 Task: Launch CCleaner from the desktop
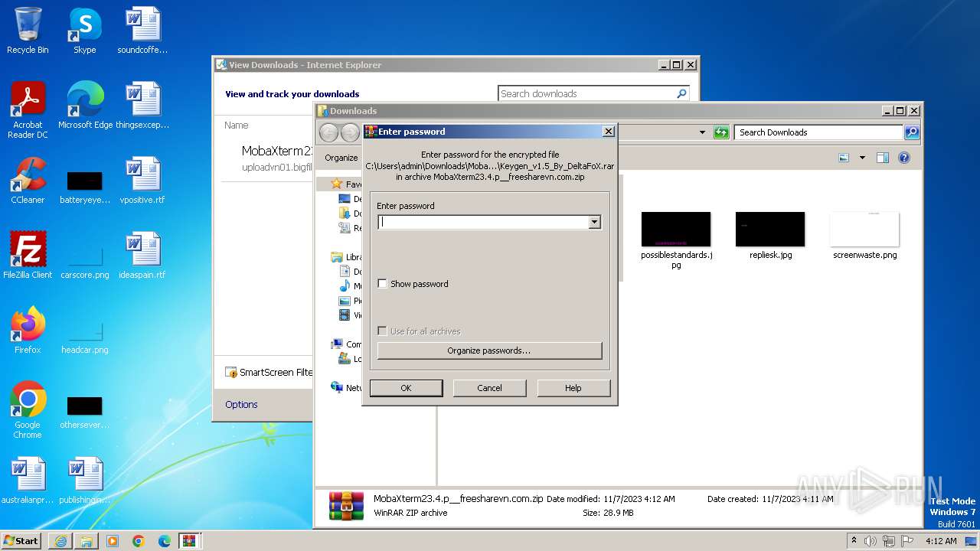(28, 181)
